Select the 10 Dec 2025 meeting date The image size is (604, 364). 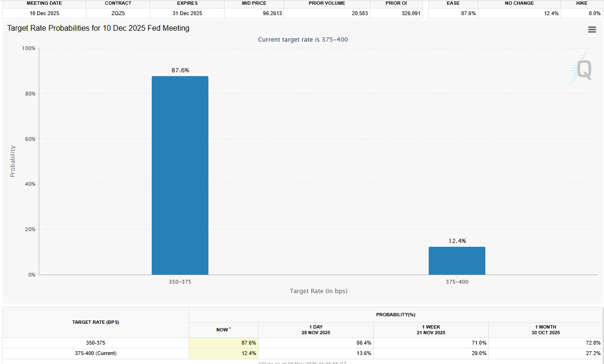44,13
